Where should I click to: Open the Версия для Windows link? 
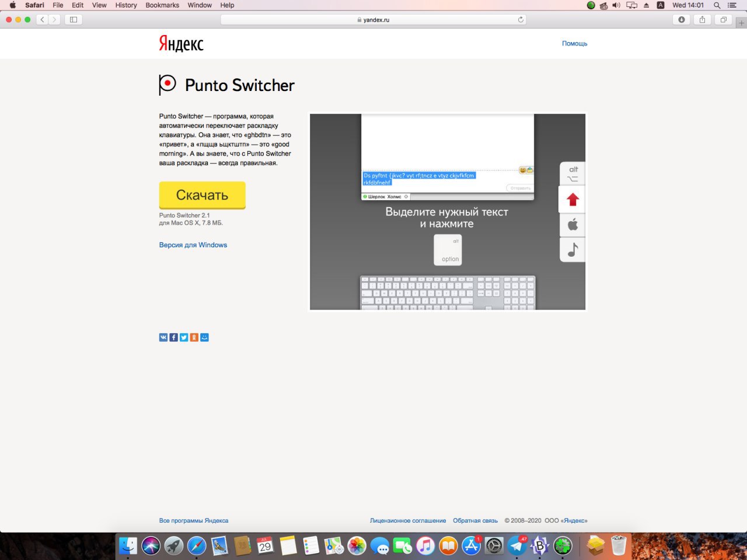point(193,245)
